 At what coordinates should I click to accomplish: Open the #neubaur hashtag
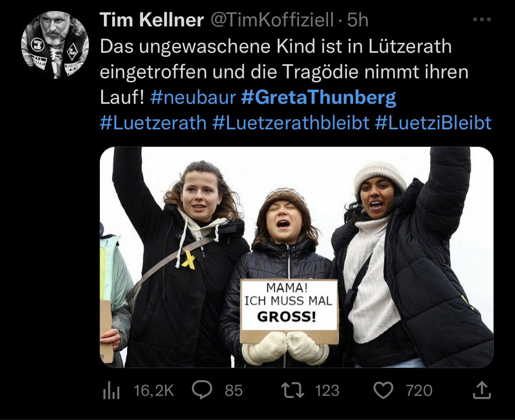coord(193,97)
